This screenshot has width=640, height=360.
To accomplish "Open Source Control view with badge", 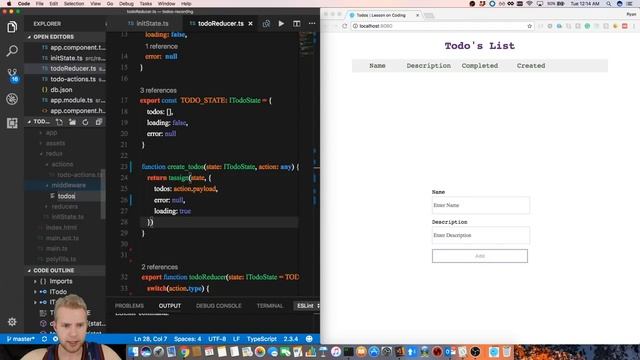I will [12, 75].
